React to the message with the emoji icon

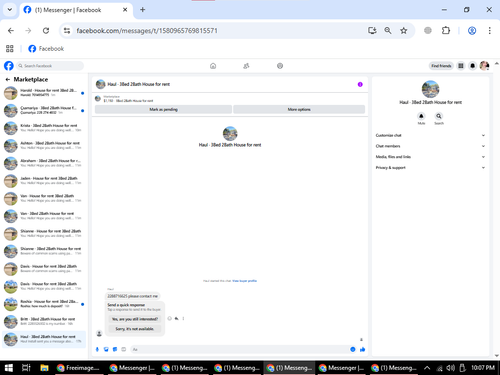click(169, 318)
